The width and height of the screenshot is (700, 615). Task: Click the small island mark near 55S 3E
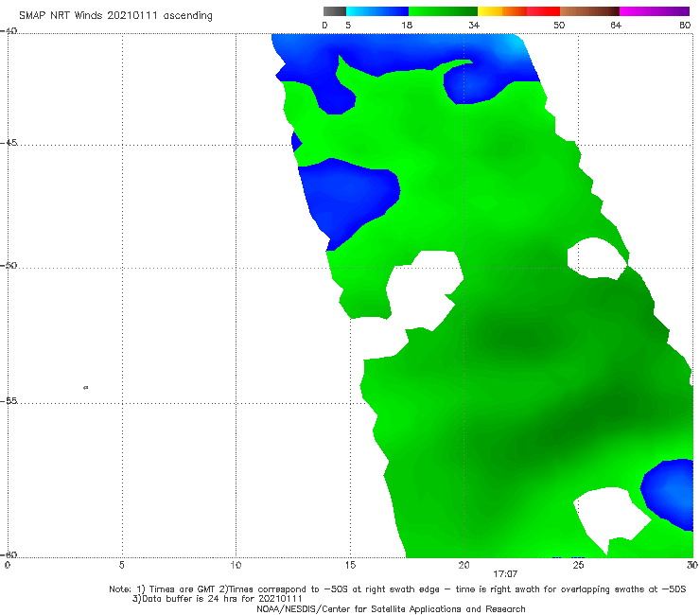(86, 388)
